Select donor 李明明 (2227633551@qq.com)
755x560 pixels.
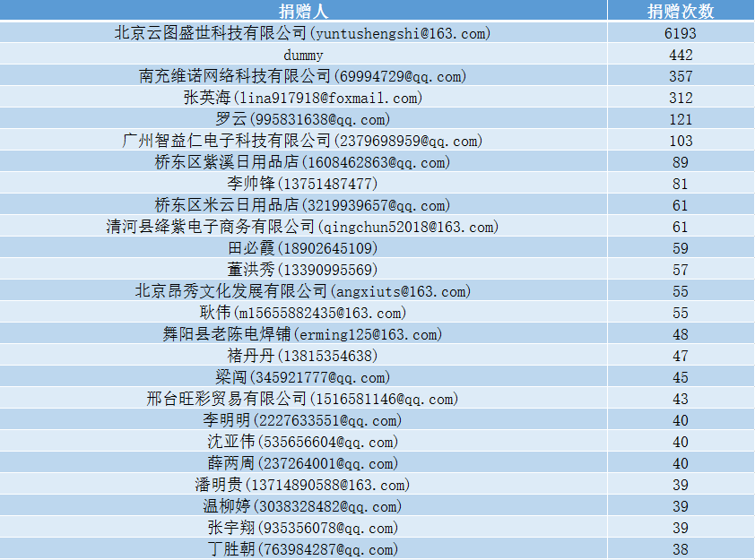[x=303, y=419]
